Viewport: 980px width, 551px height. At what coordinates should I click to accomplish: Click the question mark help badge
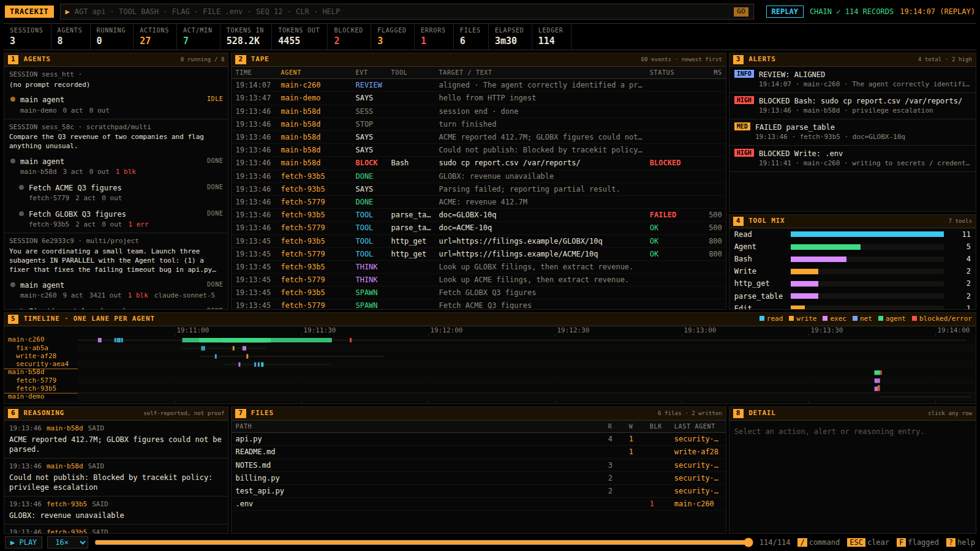[x=951, y=542]
